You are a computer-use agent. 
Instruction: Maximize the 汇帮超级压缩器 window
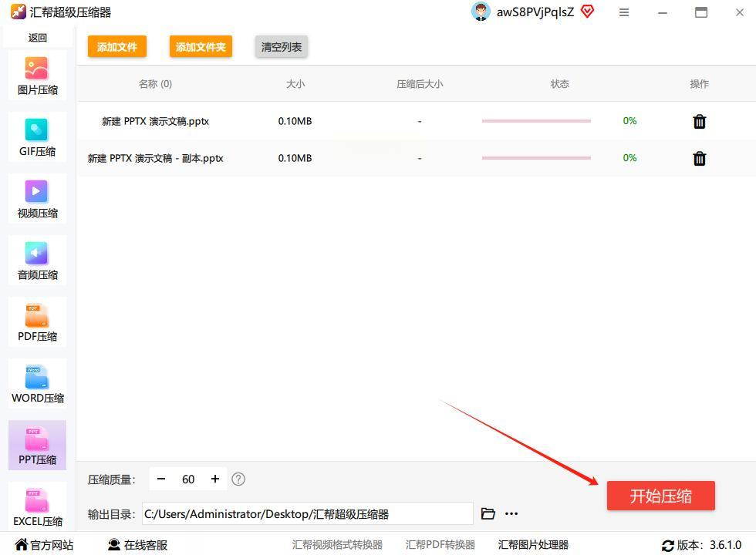tap(701, 12)
